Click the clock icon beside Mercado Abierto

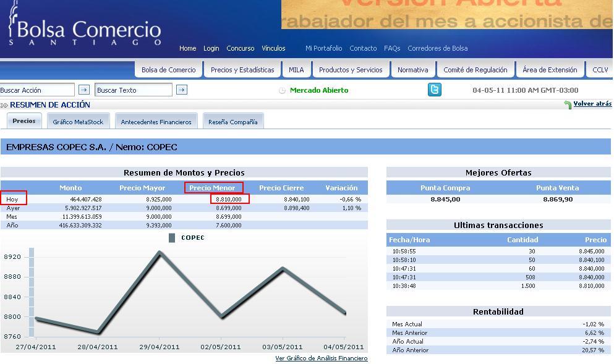point(282,91)
